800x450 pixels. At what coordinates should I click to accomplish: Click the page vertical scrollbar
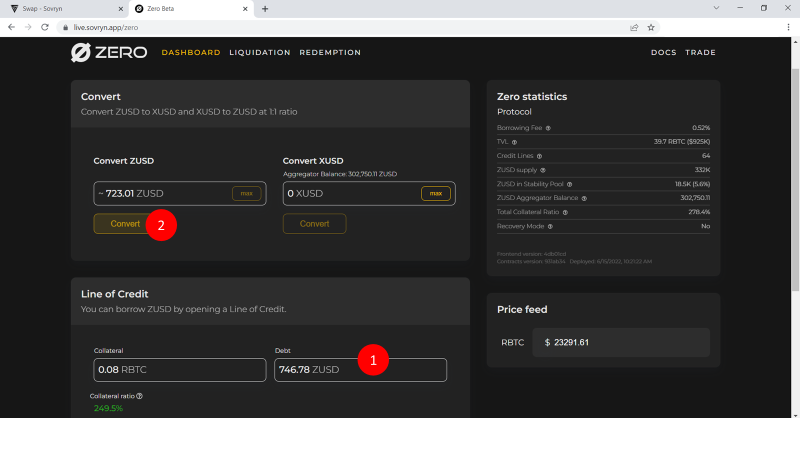[795, 179]
